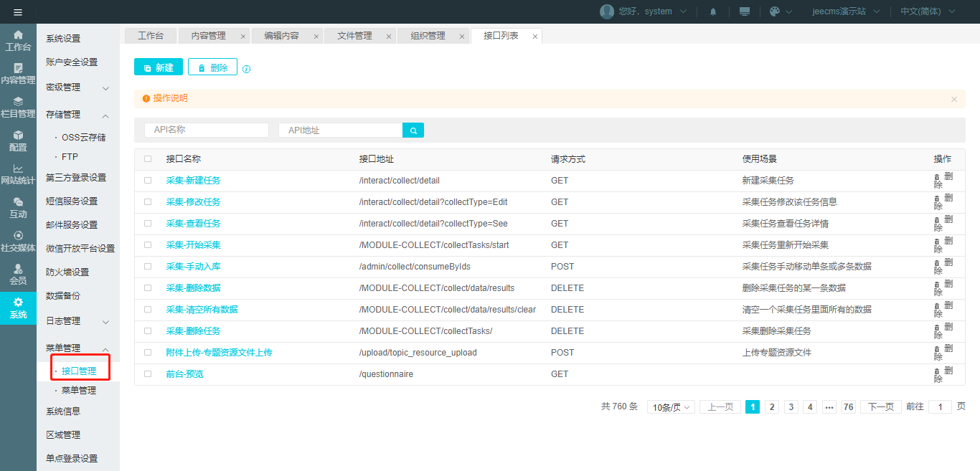Click the hamburger menu icon at top left
Screen dimensions: 980x471
18,11
